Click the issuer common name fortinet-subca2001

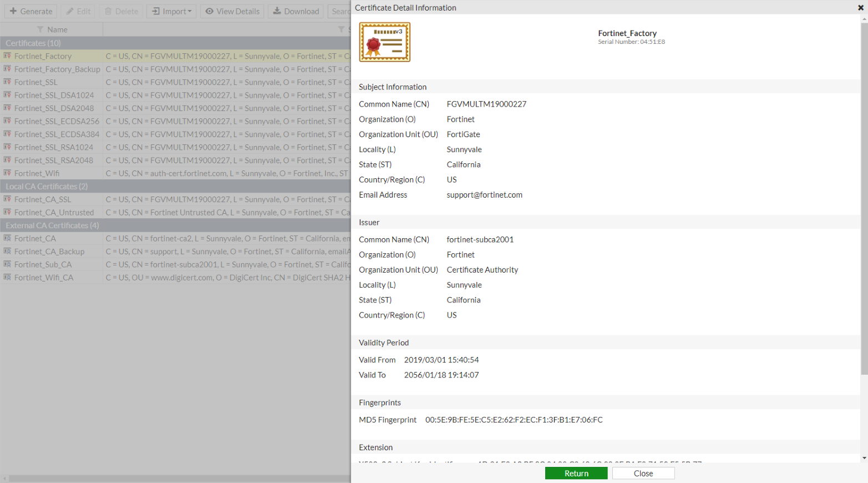click(x=480, y=239)
